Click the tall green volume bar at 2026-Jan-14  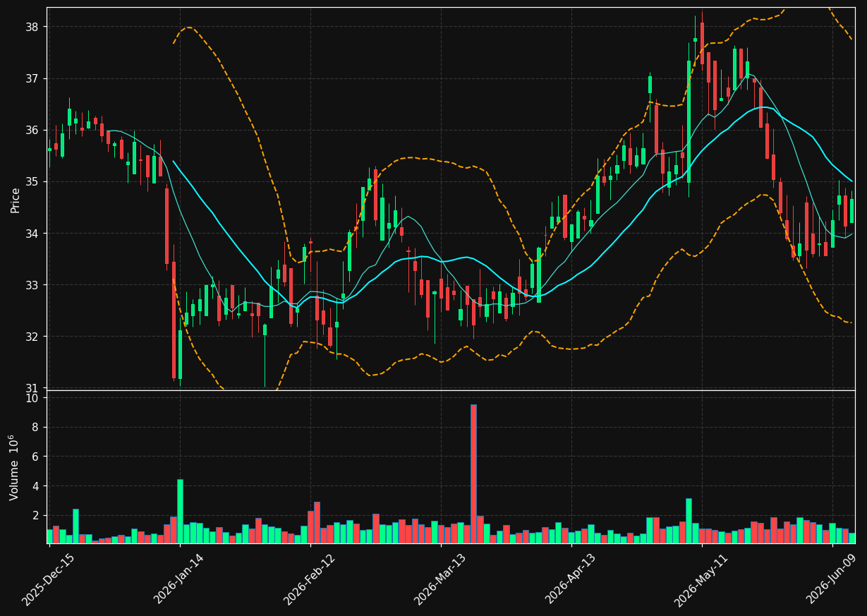(x=180, y=512)
